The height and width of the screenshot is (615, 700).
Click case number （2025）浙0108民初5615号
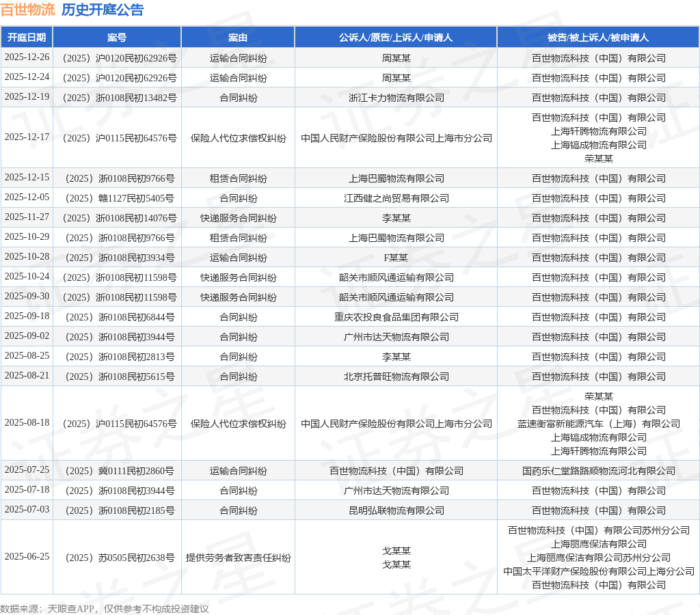(x=117, y=377)
